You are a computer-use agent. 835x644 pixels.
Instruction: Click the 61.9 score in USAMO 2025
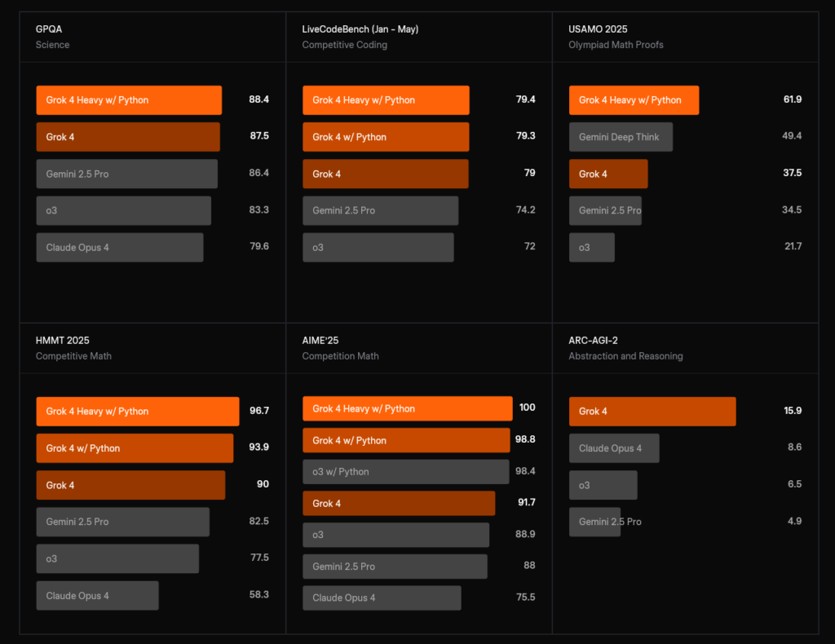(x=792, y=99)
